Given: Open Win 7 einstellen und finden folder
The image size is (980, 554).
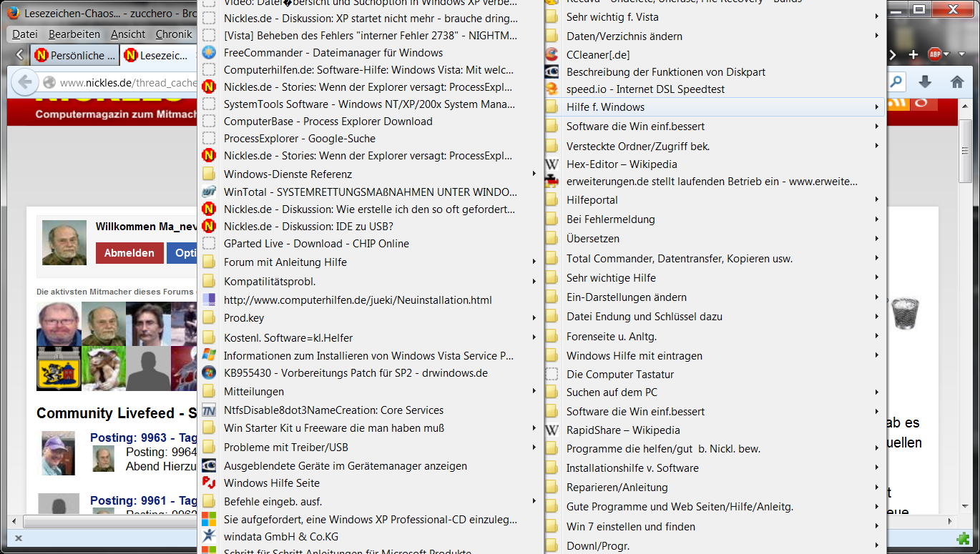Looking at the screenshot, I should click(715, 527).
